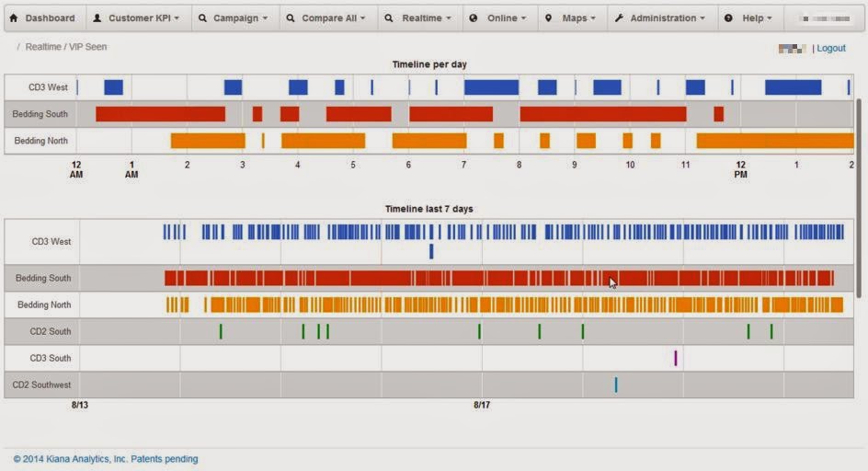The width and height of the screenshot is (868, 471).
Task: Select the purple CD3 South timeline marker
Action: (675, 358)
